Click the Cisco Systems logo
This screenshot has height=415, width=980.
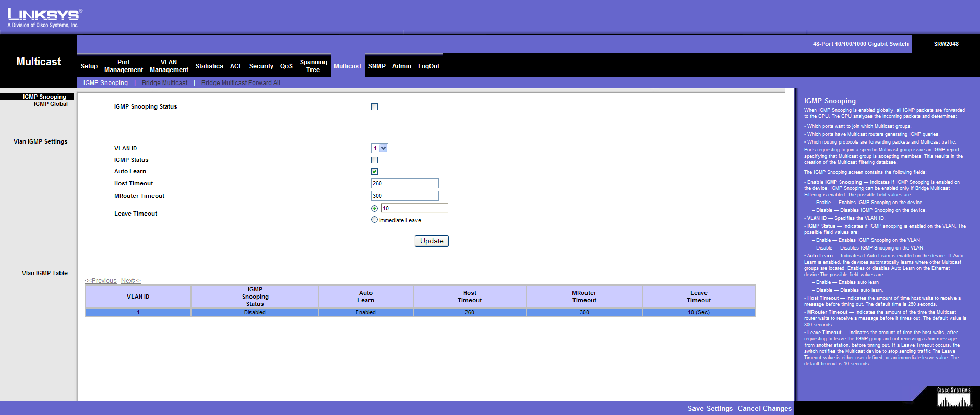[953, 398]
